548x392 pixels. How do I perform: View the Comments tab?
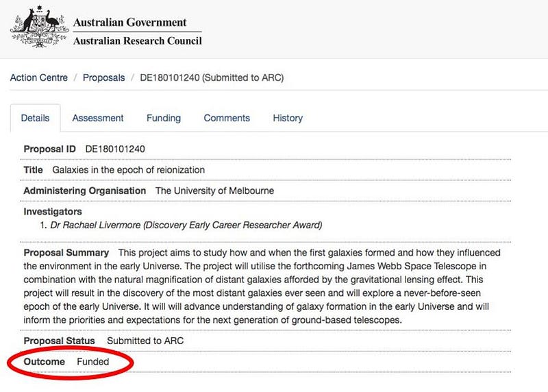click(x=227, y=118)
